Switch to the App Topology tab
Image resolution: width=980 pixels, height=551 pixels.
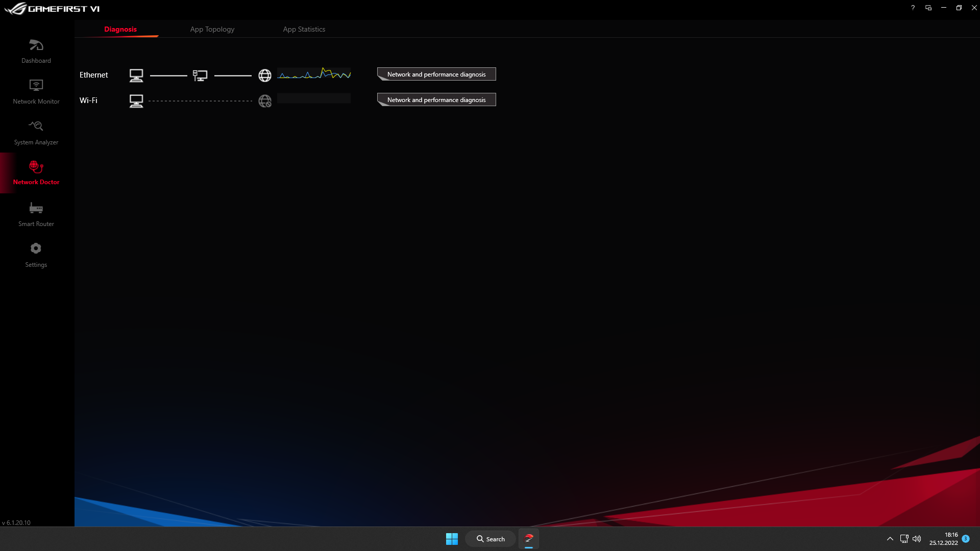coord(212,29)
